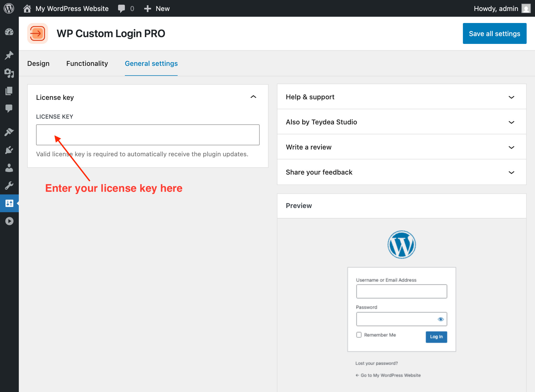Image resolution: width=535 pixels, height=392 pixels.
Task: Collapse the License key section
Action: tap(253, 97)
